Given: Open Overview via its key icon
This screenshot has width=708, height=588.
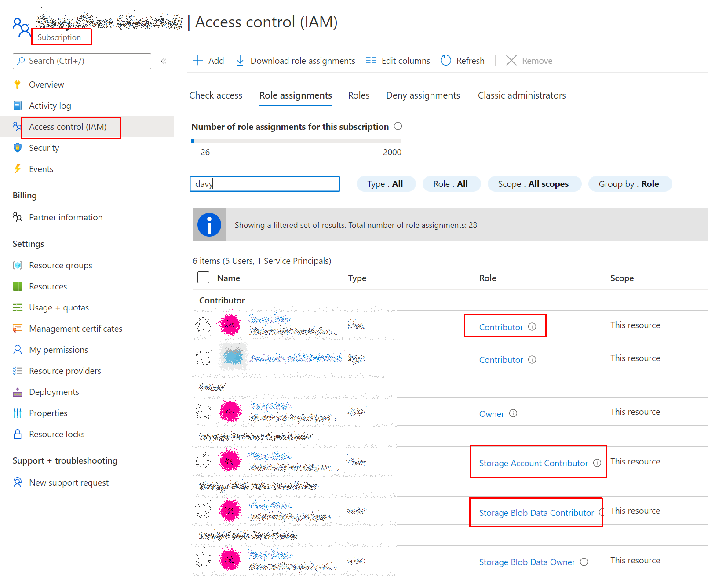Looking at the screenshot, I should pos(18,84).
